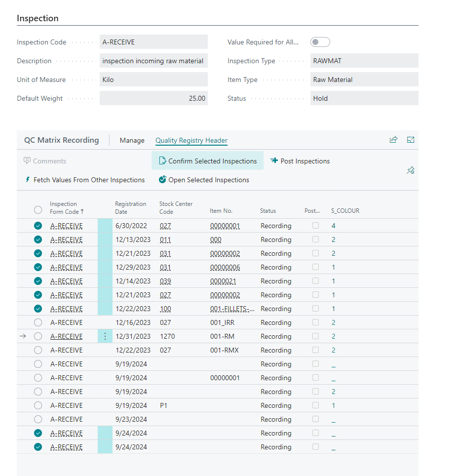Toggle Value Required for All switch

[x=320, y=42]
